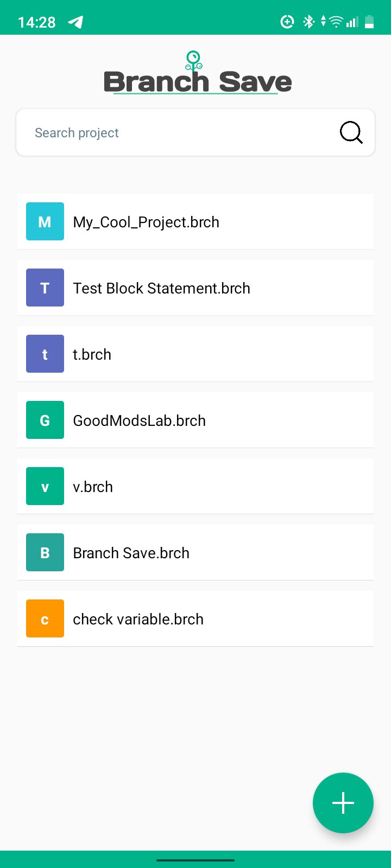Open Test Block Statement.brch project
The width and height of the screenshot is (391, 868).
[x=161, y=288]
